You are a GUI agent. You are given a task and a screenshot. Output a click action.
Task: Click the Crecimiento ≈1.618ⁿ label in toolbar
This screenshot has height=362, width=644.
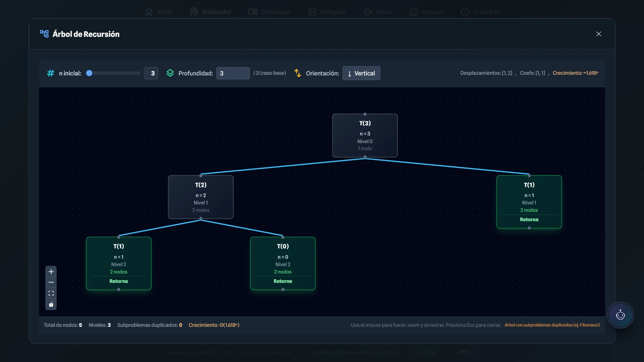576,73
